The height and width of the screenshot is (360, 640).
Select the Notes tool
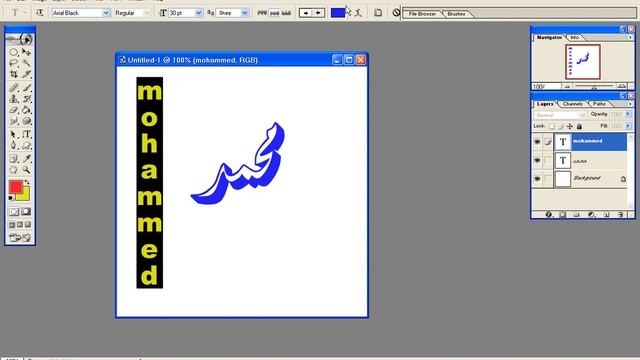(13, 158)
